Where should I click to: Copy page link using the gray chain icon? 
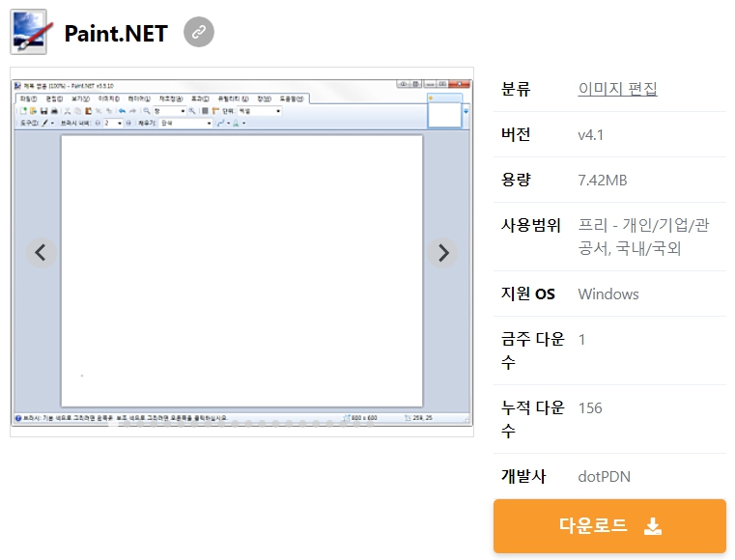point(199,32)
